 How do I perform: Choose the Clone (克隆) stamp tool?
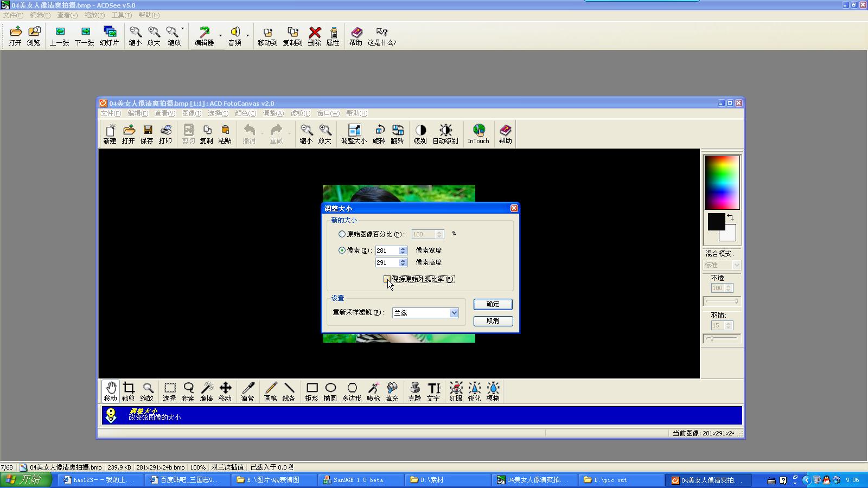[414, 391]
